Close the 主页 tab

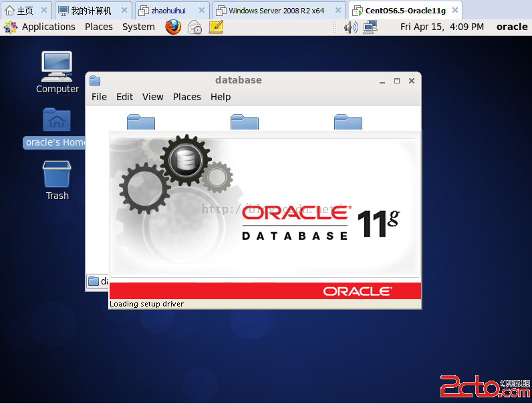tap(43, 11)
